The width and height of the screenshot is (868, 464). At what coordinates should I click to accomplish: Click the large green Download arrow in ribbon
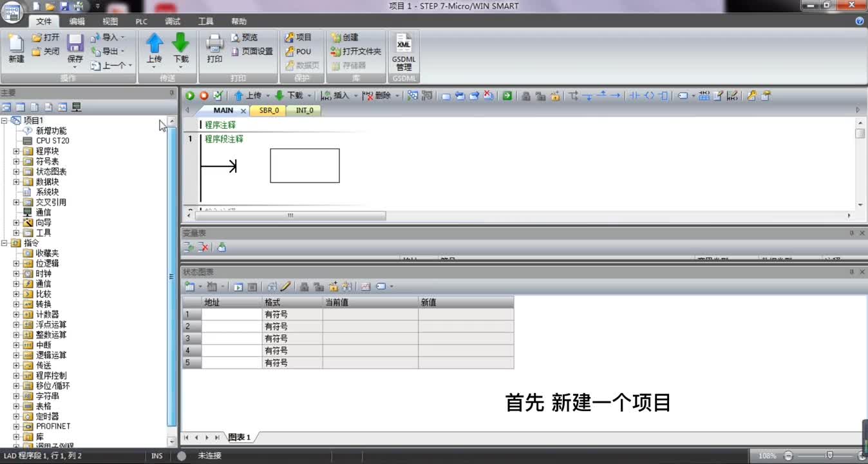point(181,43)
